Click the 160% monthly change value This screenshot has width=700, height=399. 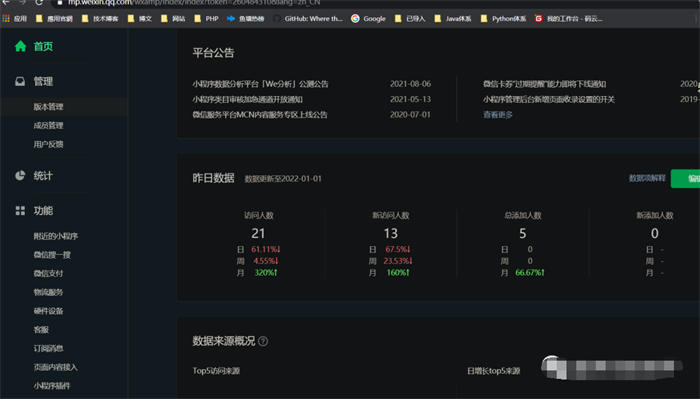point(398,272)
